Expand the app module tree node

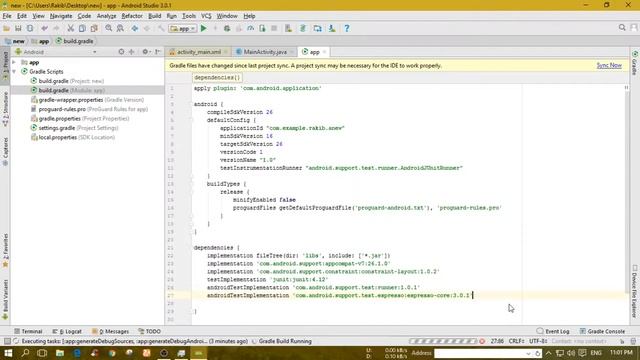(14, 62)
